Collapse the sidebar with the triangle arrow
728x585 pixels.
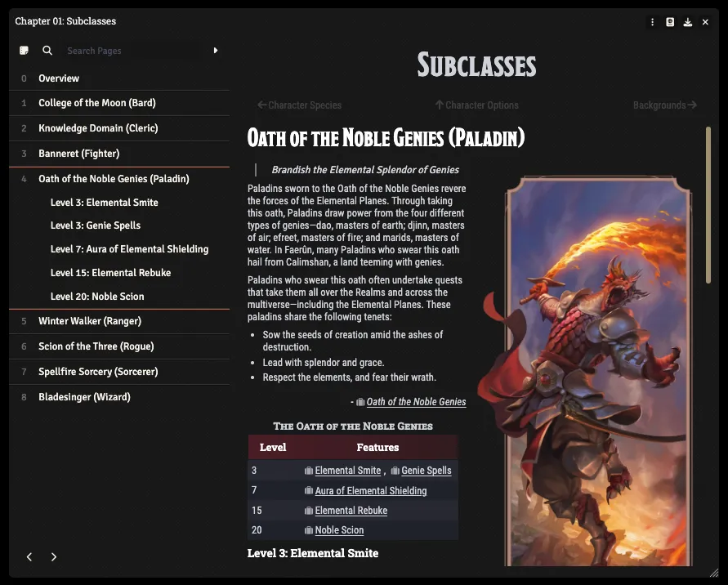click(216, 51)
